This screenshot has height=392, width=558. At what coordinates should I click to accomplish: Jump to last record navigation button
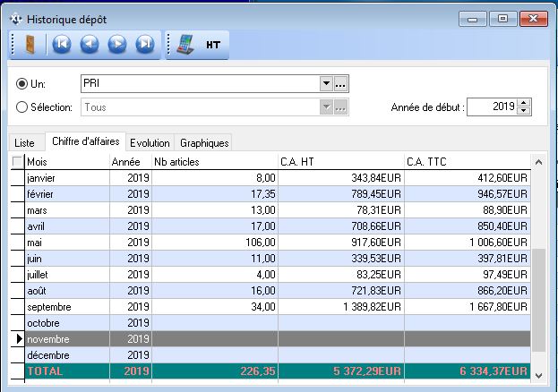click(145, 44)
